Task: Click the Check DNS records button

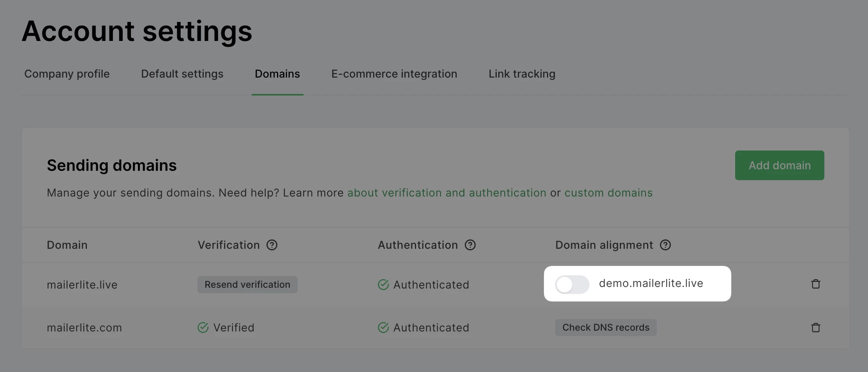Action: coord(606,328)
